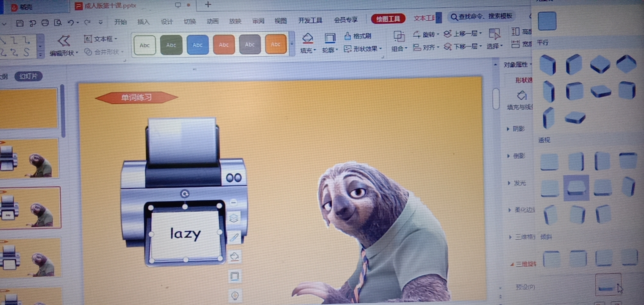Open the Outline (轮廓) dropdown arrow
Screen dimensions: 644x305
[336, 50]
